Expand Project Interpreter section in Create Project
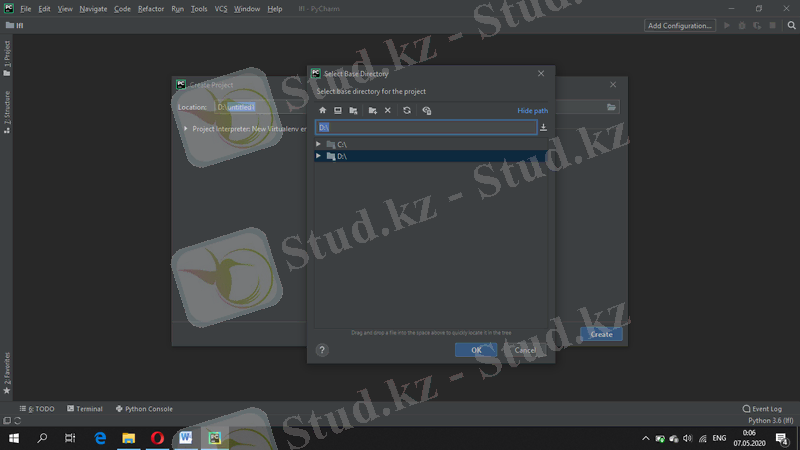 point(186,129)
